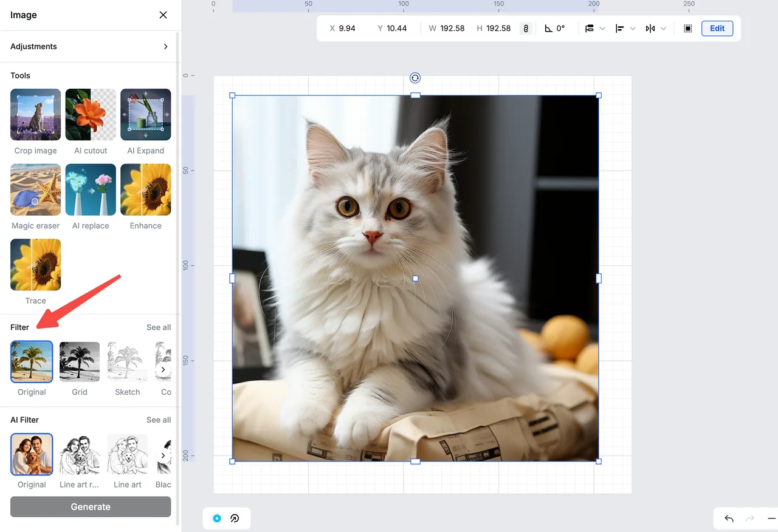Image resolution: width=778 pixels, height=532 pixels.
Task: Expand the Adjustments section chevron
Action: (x=165, y=46)
